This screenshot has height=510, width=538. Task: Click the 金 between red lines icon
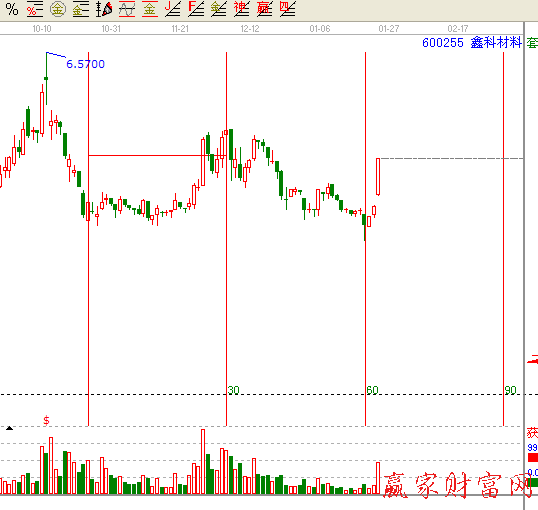[x=150, y=9]
